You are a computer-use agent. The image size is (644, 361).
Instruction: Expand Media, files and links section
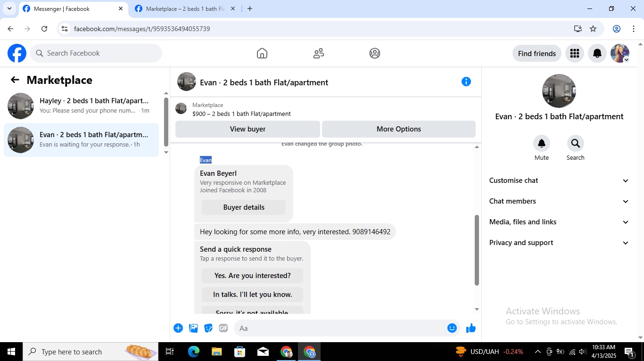pyautogui.click(x=559, y=222)
